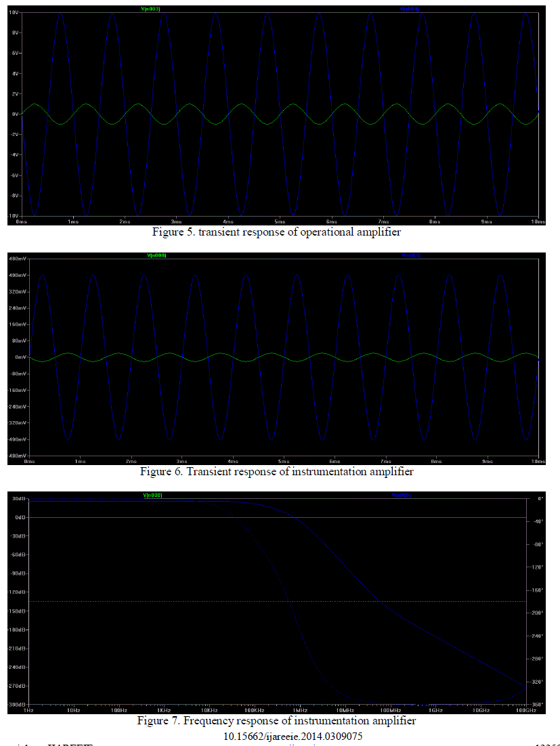Select the blue trace label above the frequency response plot

[401, 495]
